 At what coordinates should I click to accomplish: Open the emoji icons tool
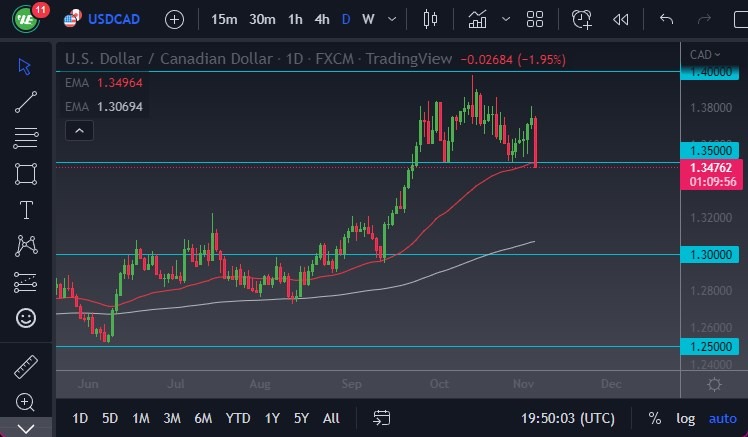point(26,318)
